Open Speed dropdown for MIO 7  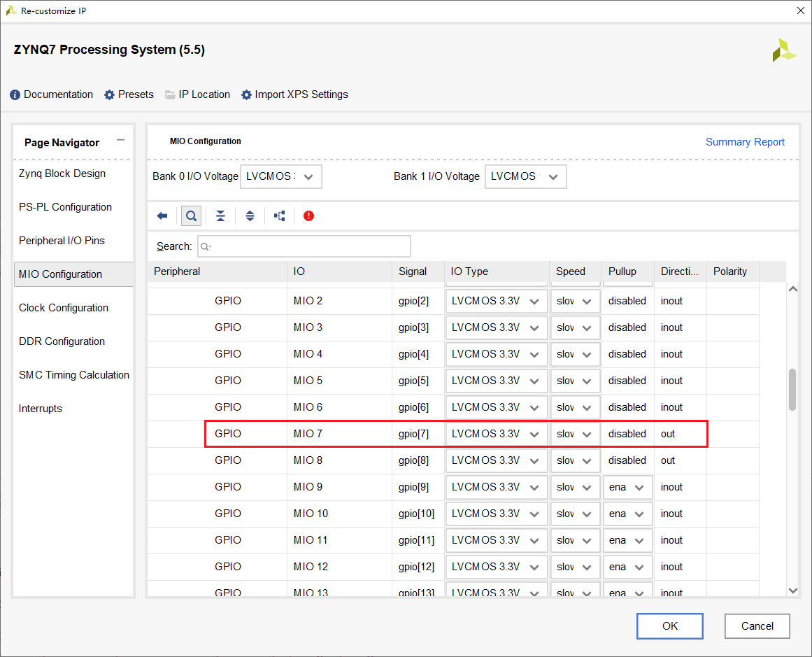[575, 435]
